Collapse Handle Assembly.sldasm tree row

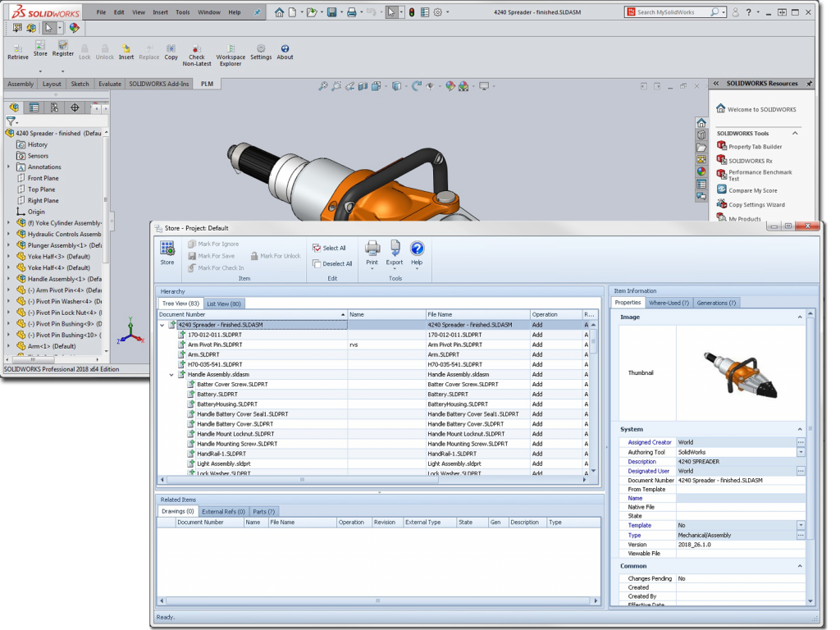tap(171, 374)
